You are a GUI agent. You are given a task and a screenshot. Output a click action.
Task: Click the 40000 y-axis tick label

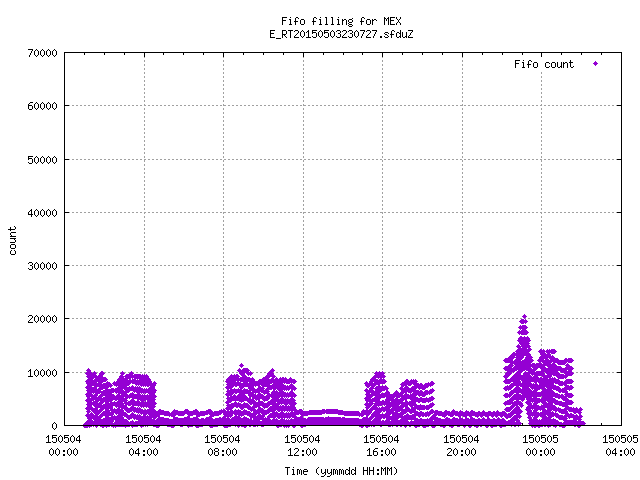pos(42,213)
